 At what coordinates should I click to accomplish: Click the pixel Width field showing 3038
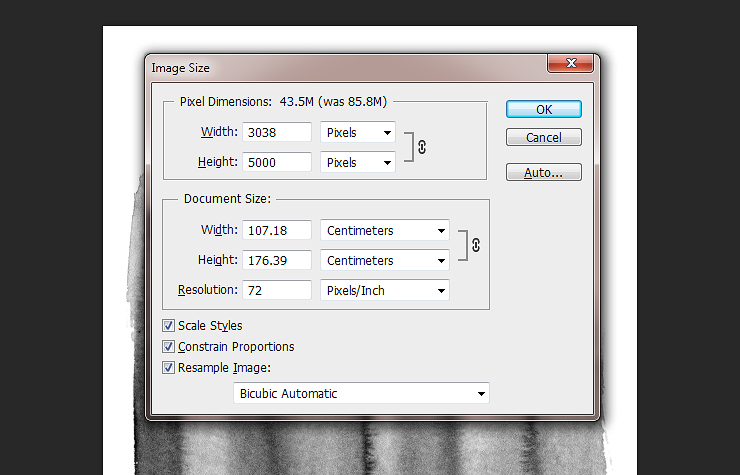click(x=277, y=132)
